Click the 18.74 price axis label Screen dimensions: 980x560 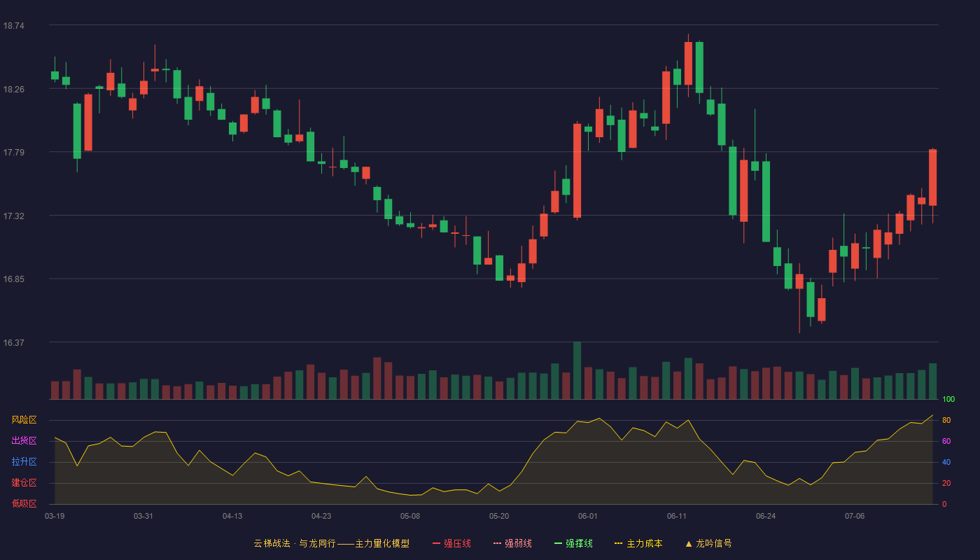[14, 26]
